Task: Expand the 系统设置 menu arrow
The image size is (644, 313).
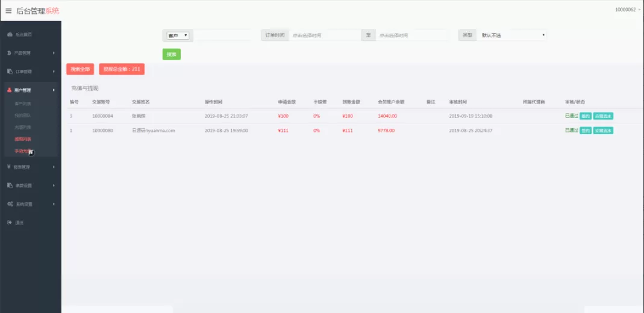Action: 54,204
